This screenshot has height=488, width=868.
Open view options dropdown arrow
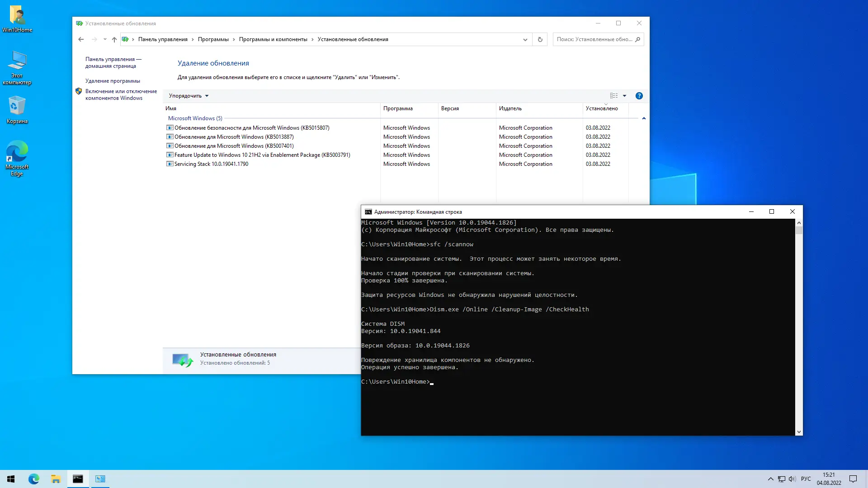(624, 96)
